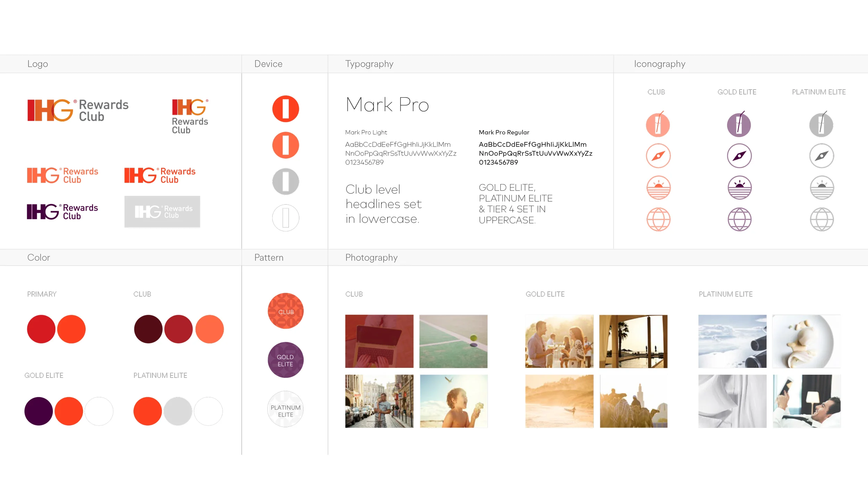Click the white IHG logo on grey box

click(x=162, y=212)
